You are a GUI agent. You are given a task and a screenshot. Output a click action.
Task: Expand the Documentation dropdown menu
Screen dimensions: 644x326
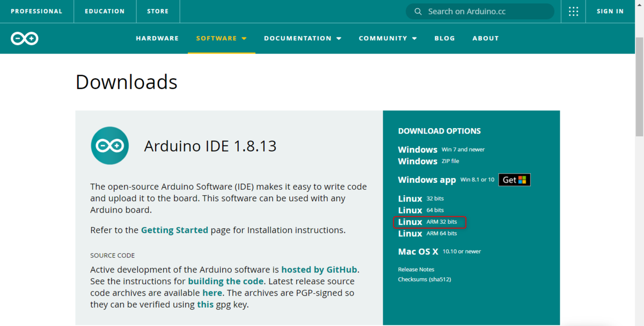pyautogui.click(x=303, y=39)
